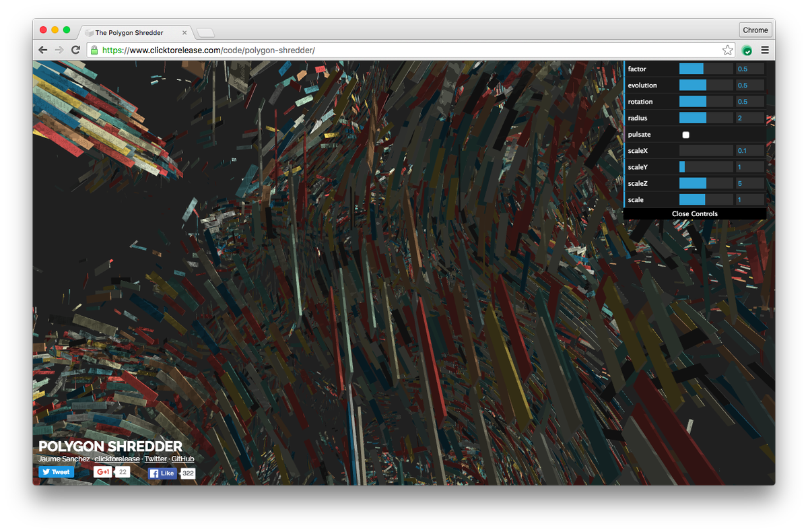Click the red close window button
The width and height of the screenshot is (808, 532).
(44, 30)
